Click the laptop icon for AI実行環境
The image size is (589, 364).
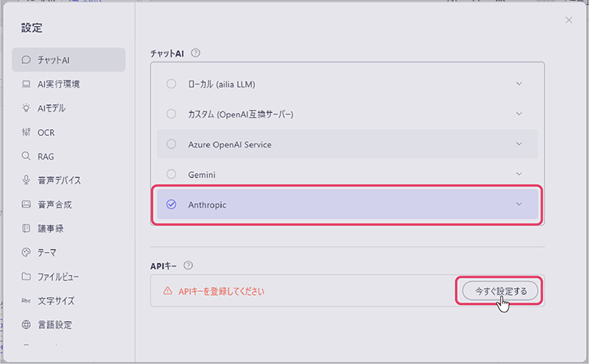pyautogui.click(x=26, y=84)
